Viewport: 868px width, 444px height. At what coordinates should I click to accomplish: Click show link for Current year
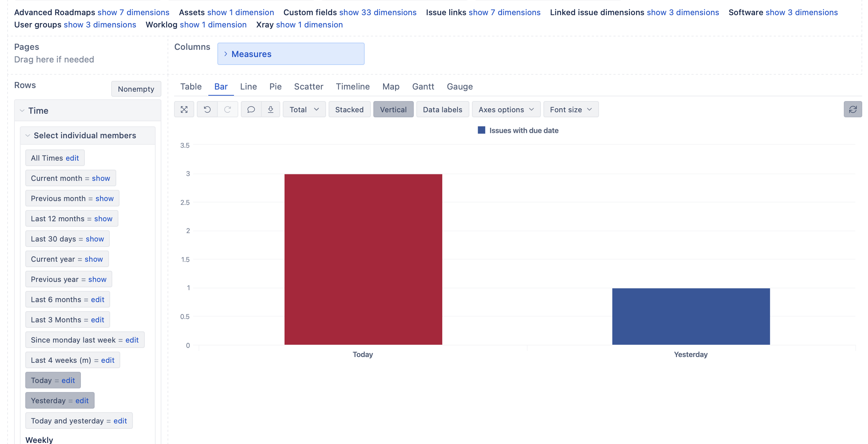pos(94,259)
